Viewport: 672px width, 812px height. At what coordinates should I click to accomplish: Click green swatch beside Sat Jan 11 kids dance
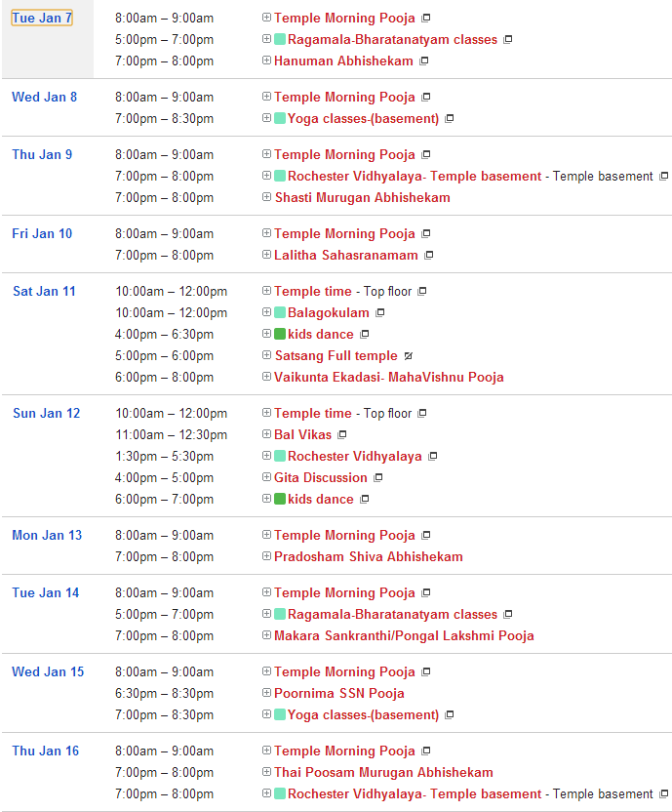[x=280, y=335]
